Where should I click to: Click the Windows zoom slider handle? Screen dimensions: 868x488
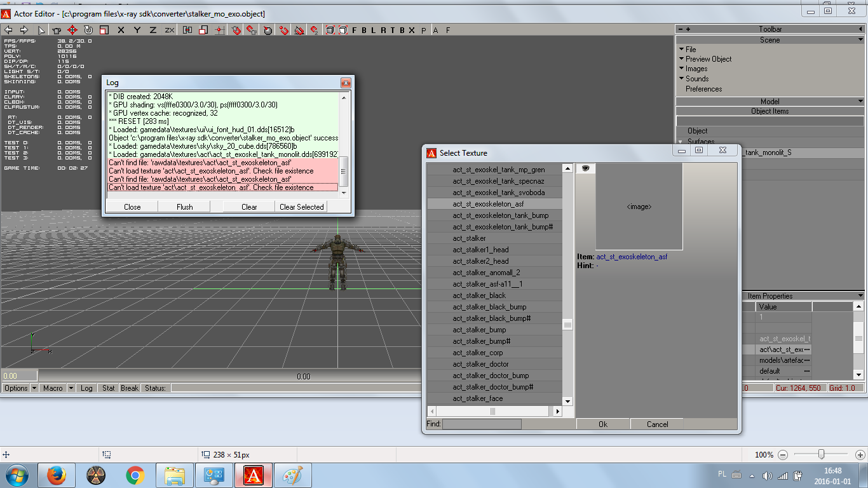coord(822,454)
